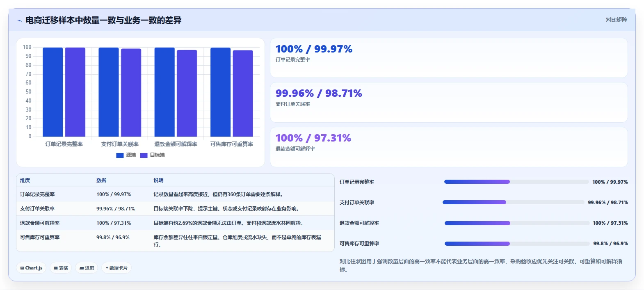Click the 目标端 bar for 支付订单关联率
This screenshot has width=644, height=290.
(x=131, y=93)
